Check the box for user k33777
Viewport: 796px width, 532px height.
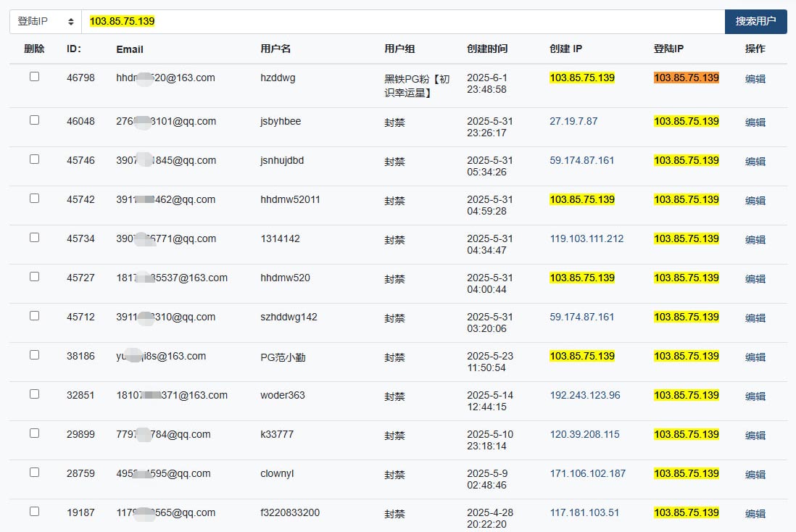tap(35, 433)
